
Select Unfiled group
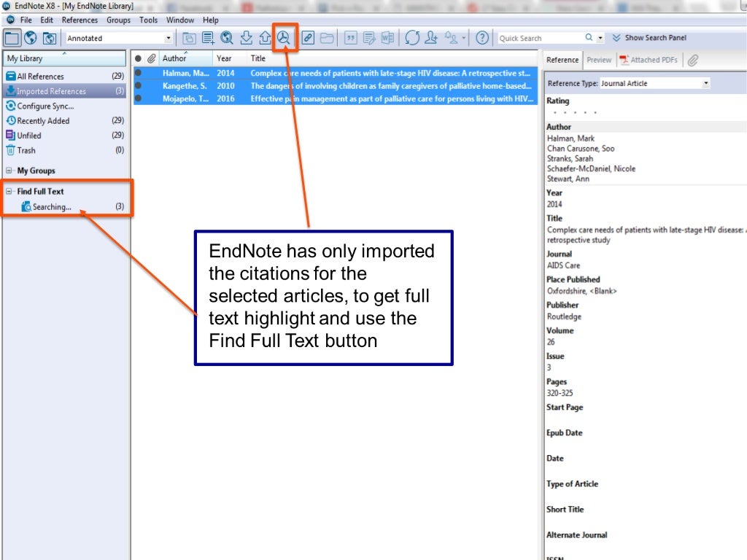[65, 136]
